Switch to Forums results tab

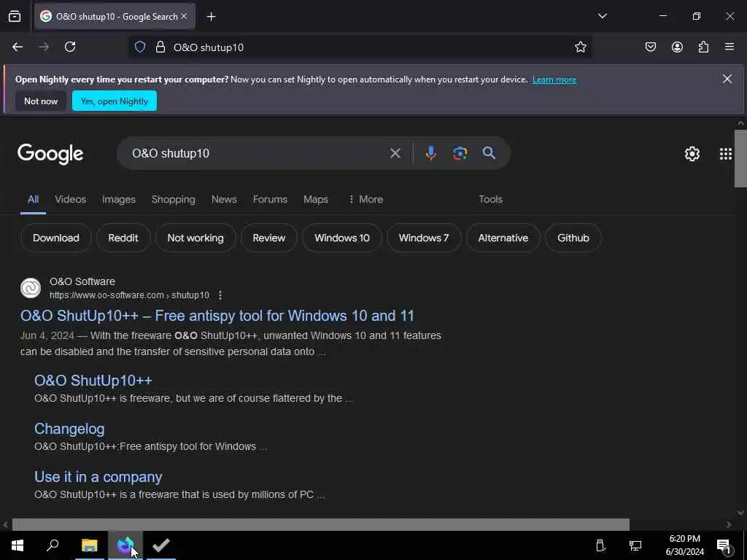pos(270,200)
